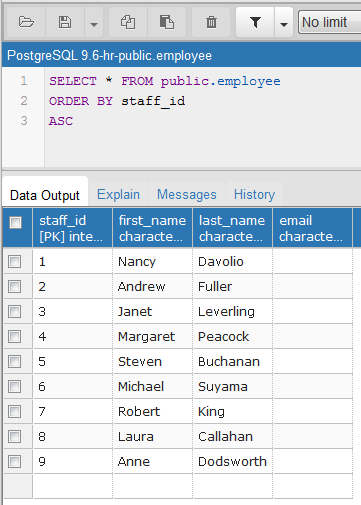This screenshot has height=505, width=361.
Task: Click the ASC keyword in the editor
Action: [x=61, y=121]
